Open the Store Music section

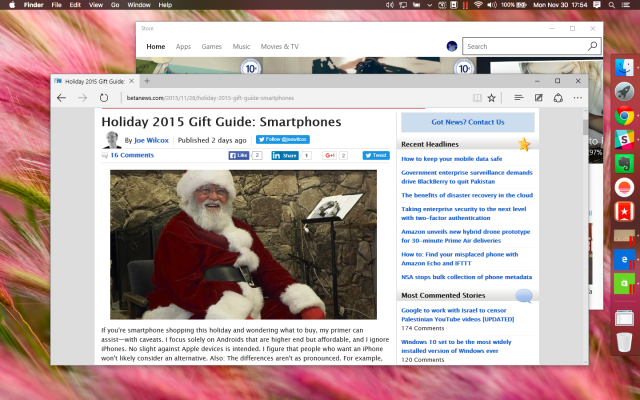click(x=241, y=47)
